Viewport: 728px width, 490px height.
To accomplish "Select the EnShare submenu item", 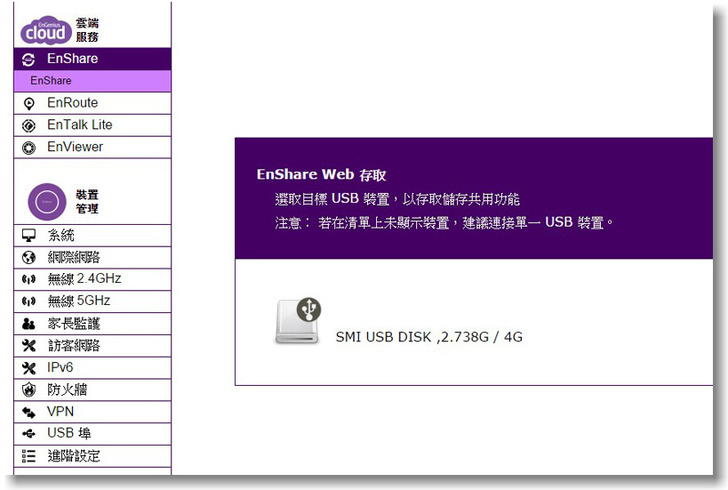I will pyautogui.click(x=92, y=81).
